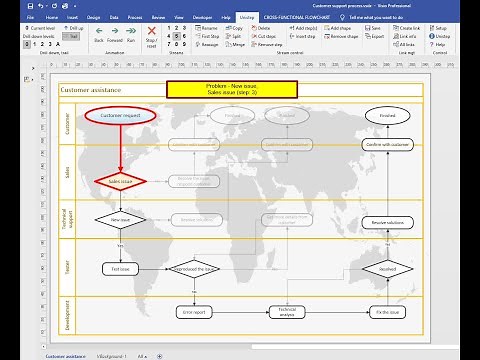Select drill down level 1
This screenshot has width=480, height=360.
35,44
